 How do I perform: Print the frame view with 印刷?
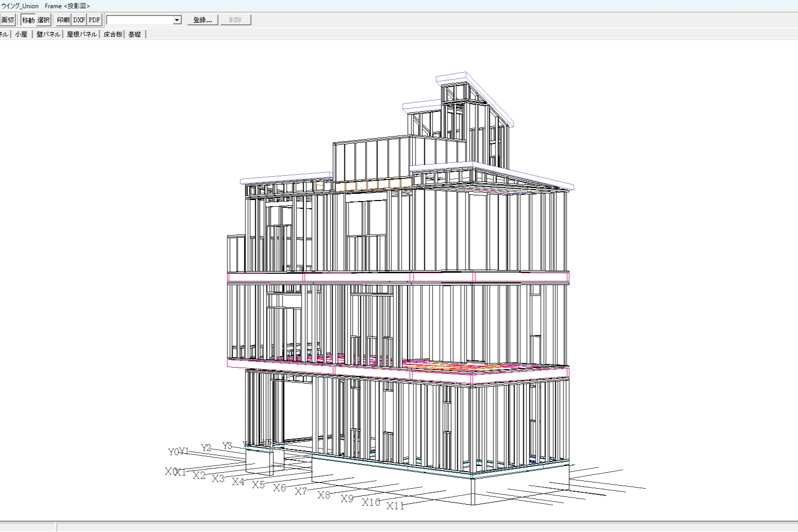click(x=63, y=20)
